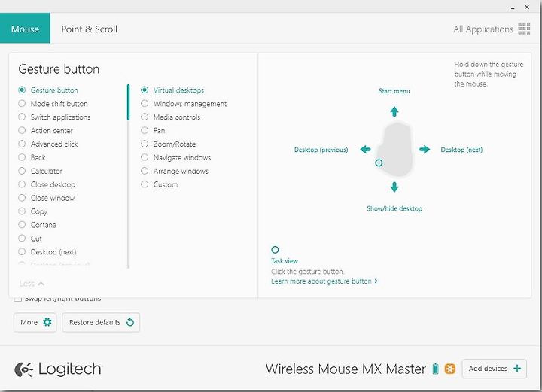Collapse the list with Less chevron
Screen dimensions: 542x392
(32, 284)
